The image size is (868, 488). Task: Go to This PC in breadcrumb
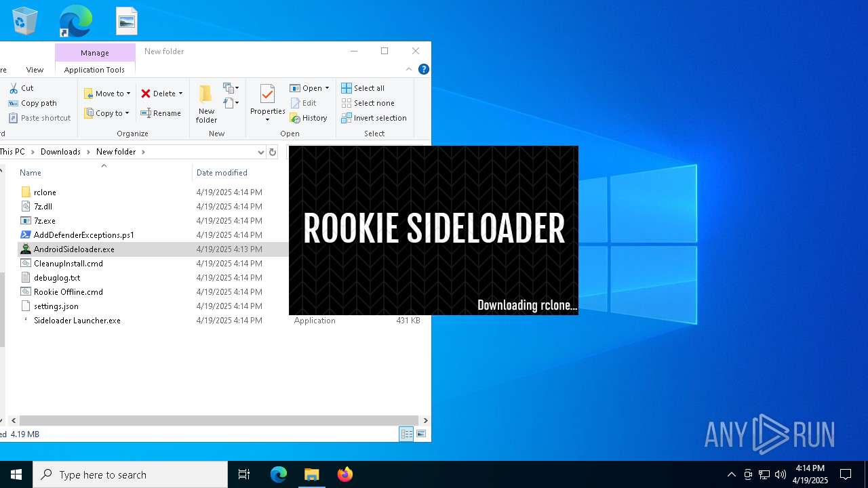(x=12, y=152)
